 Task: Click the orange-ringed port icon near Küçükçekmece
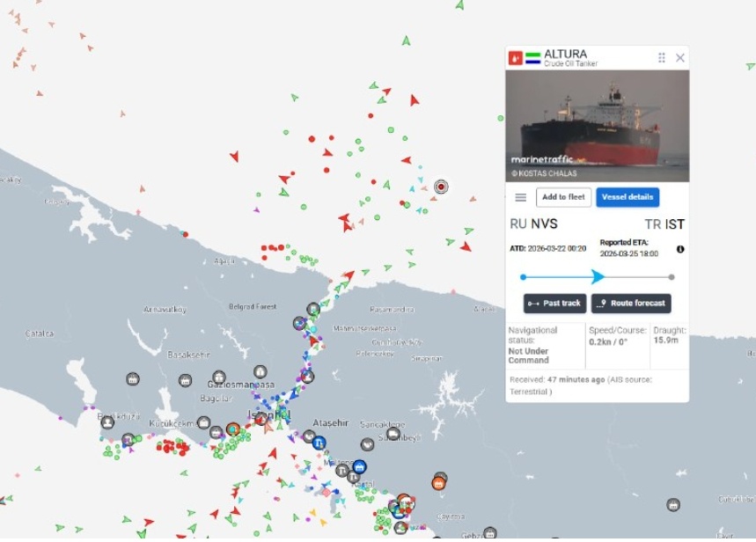[233, 429]
